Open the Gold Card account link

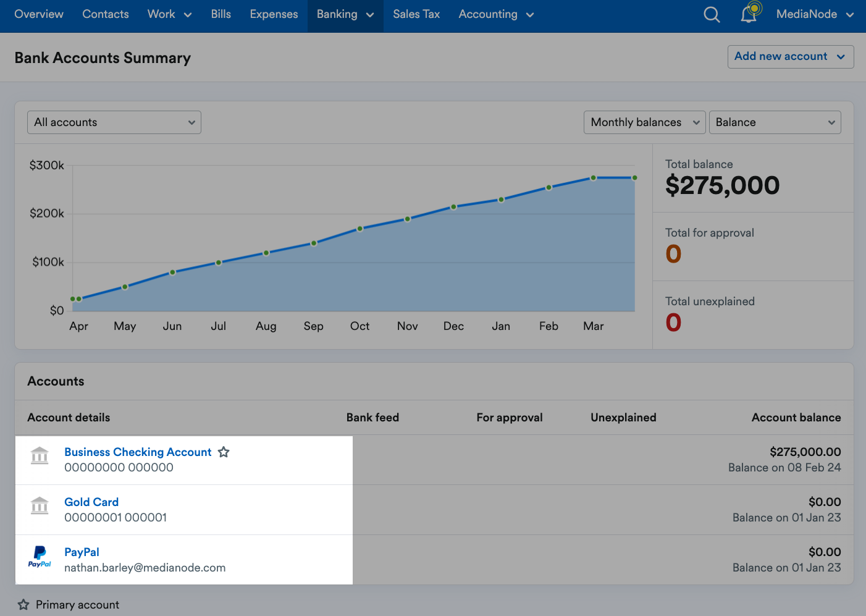(x=91, y=502)
